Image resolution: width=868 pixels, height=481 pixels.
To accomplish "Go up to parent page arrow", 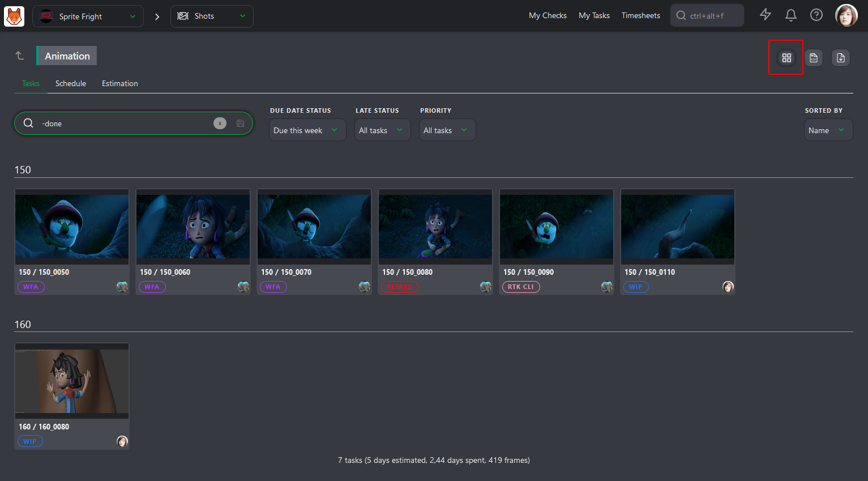I will (20, 56).
